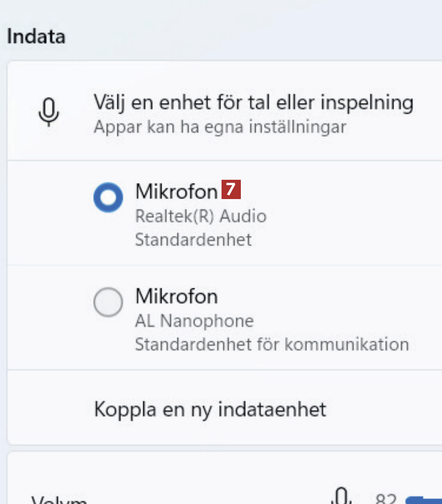Image resolution: width=442 pixels, height=504 pixels.
Task: Click the "Appar kan ha egna inställningar" subtitle
Action: coord(220,127)
